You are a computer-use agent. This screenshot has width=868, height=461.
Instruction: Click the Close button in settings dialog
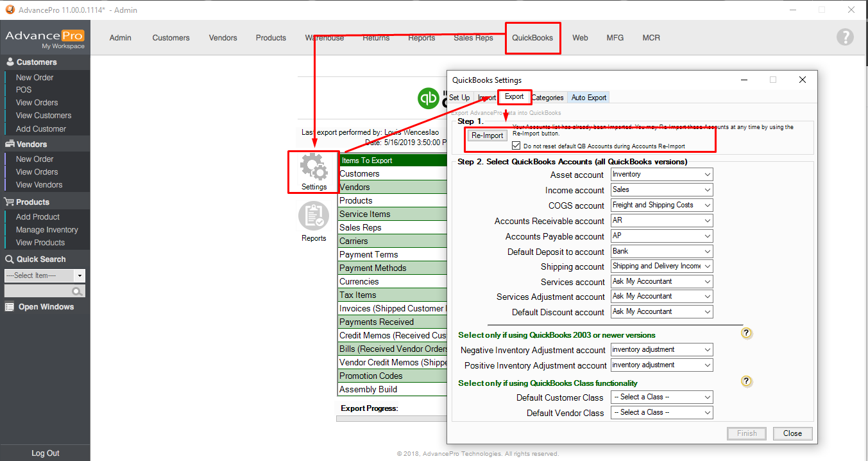point(792,433)
